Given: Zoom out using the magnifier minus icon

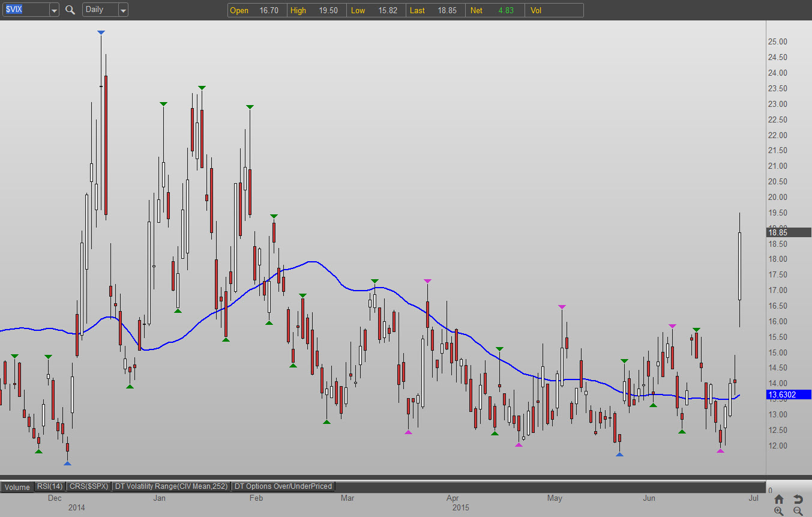Looking at the screenshot, I should (x=798, y=511).
